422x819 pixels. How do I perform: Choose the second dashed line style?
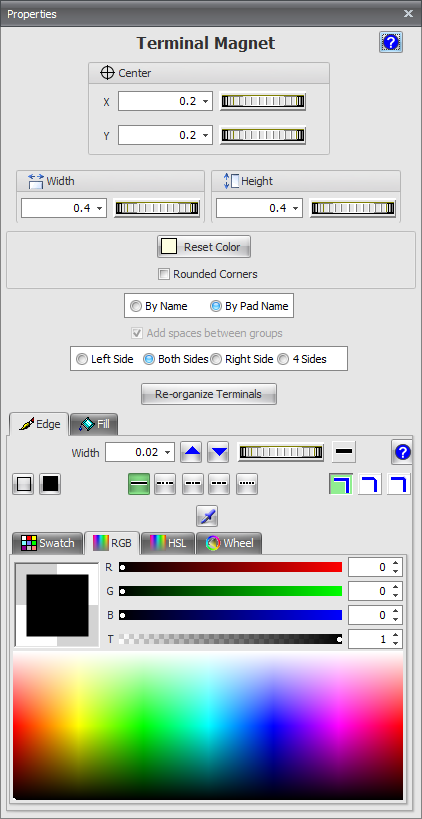coord(165,484)
